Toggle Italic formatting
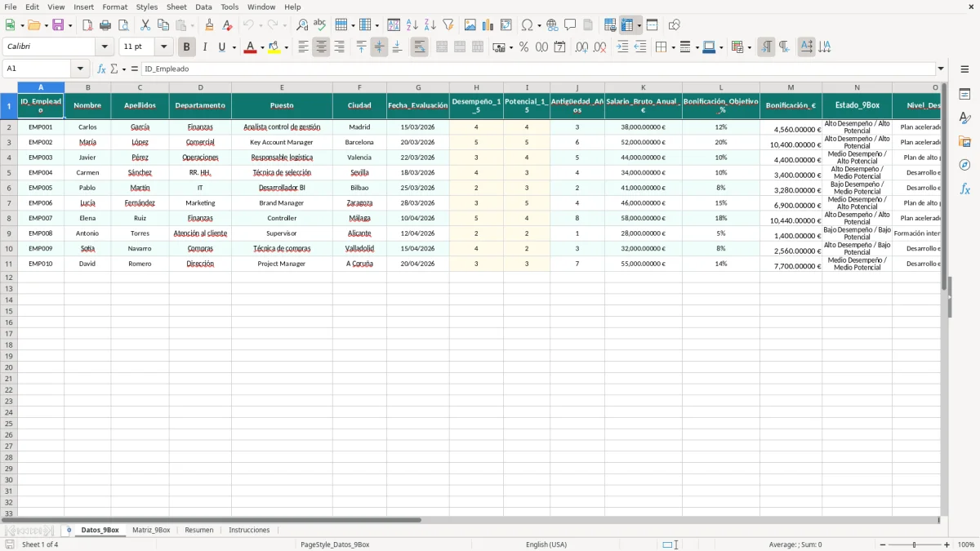Screen dimensions: 980x551 coord(205,47)
